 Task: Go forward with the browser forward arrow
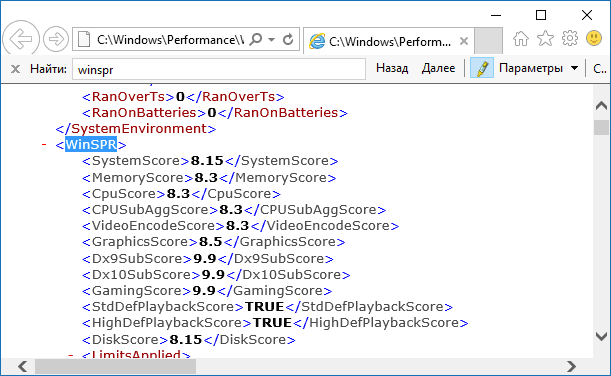pyautogui.click(x=56, y=39)
